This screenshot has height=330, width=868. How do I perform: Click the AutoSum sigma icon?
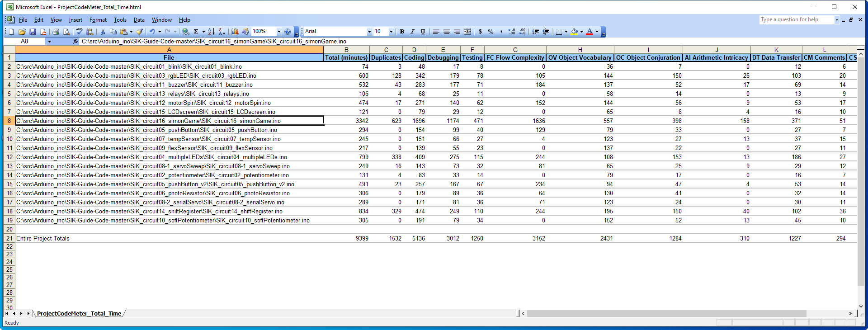click(196, 32)
